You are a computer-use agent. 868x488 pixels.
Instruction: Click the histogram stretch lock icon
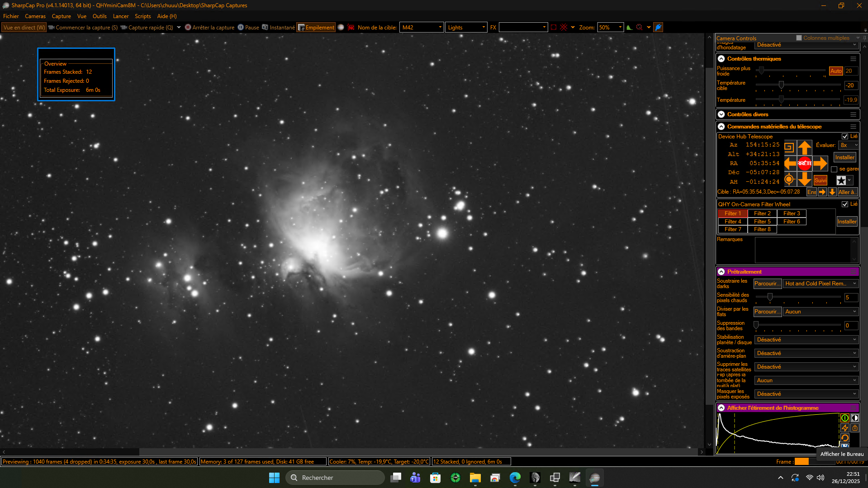click(x=854, y=428)
